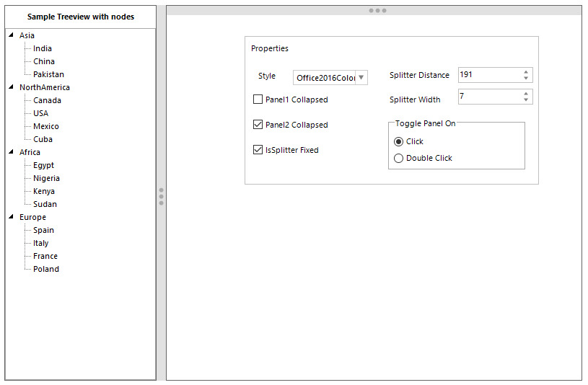Uncheck the Panel2 Collapsed checkbox

pos(258,125)
